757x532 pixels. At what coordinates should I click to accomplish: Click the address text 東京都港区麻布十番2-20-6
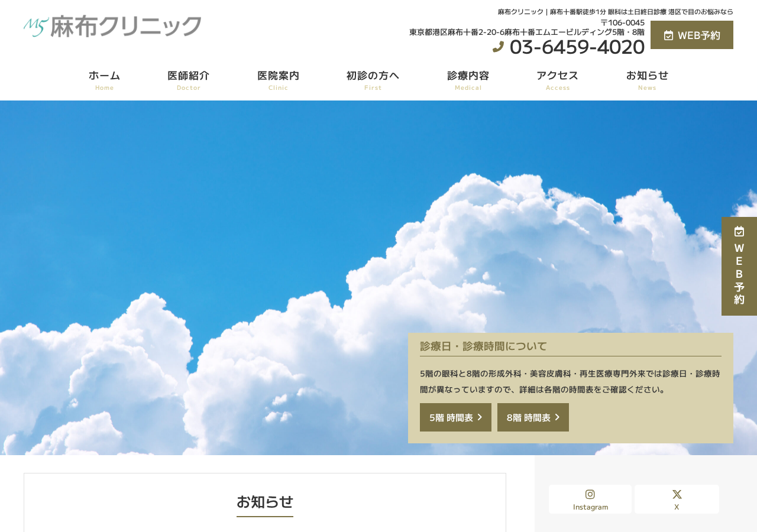tap(457, 33)
